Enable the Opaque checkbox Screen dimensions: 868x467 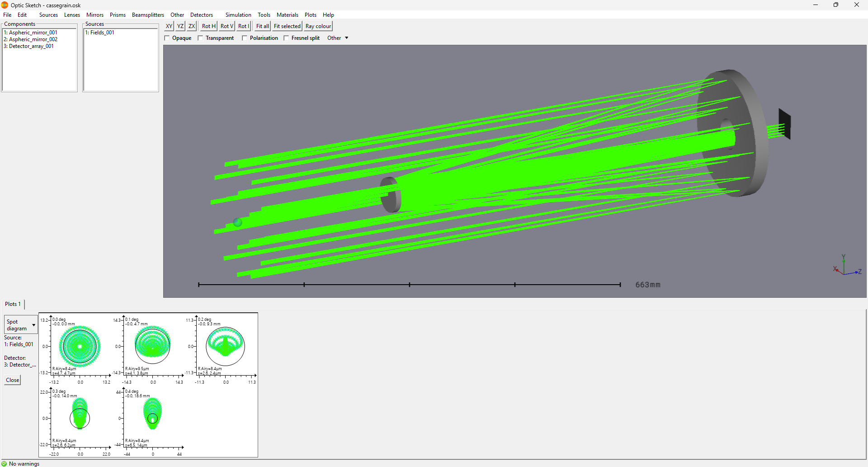[178, 38]
